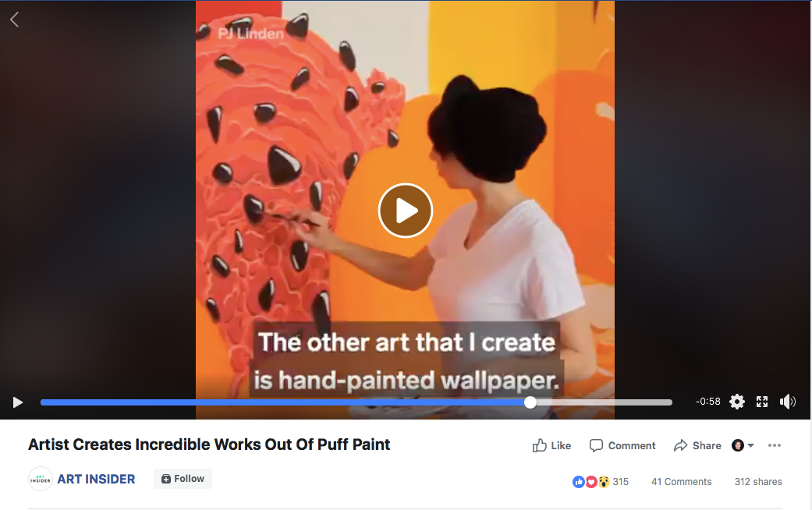Click the ART INSIDER round logo

(x=41, y=480)
